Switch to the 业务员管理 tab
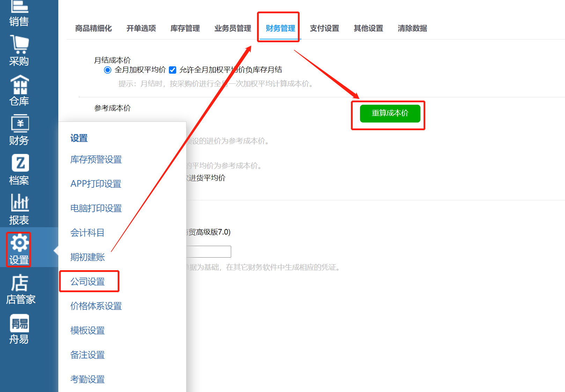565x392 pixels. [x=233, y=28]
